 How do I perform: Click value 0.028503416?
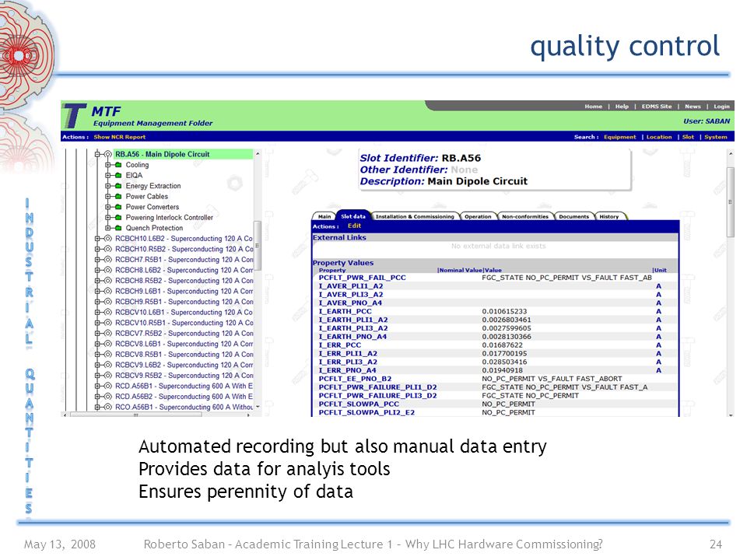tap(504, 362)
